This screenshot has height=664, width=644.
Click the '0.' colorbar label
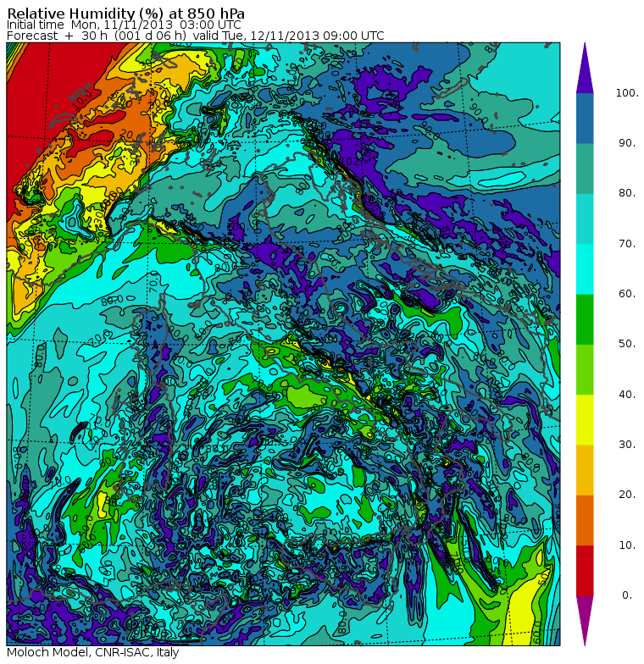[627, 595]
